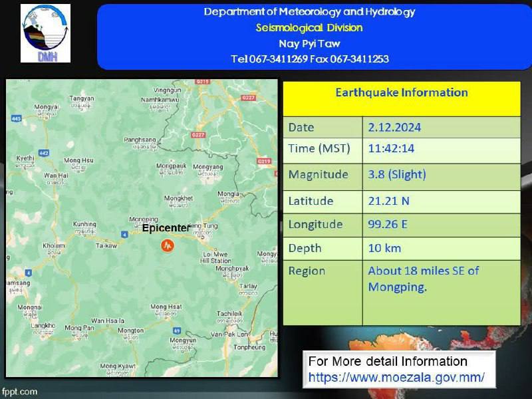Image resolution: width=532 pixels, height=399 pixels.
Task: Select the Earthquake Information yellow header
Action: pyautogui.click(x=401, y=93)
